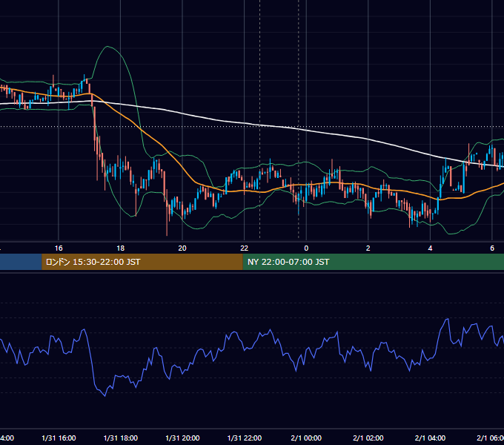Click the 1/31 18:00 time label

[121, 438]
